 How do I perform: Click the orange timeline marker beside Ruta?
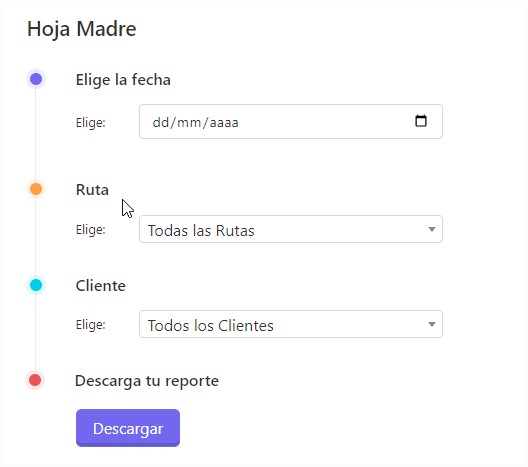[36, 189]
